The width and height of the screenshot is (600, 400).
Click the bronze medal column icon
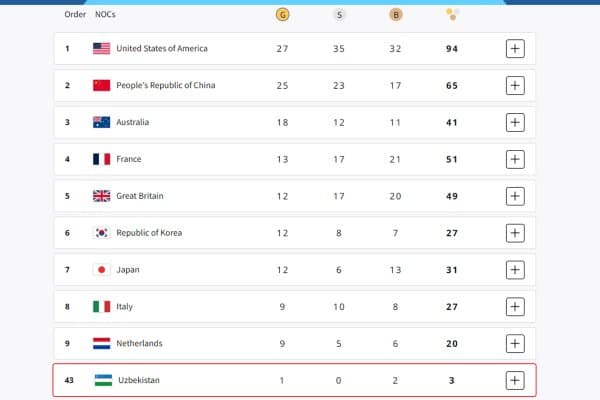[395, 15]
